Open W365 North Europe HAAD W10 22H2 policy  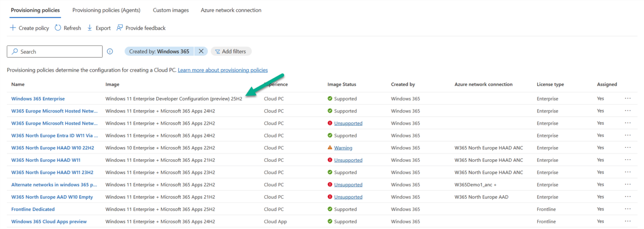pos(52,147)
